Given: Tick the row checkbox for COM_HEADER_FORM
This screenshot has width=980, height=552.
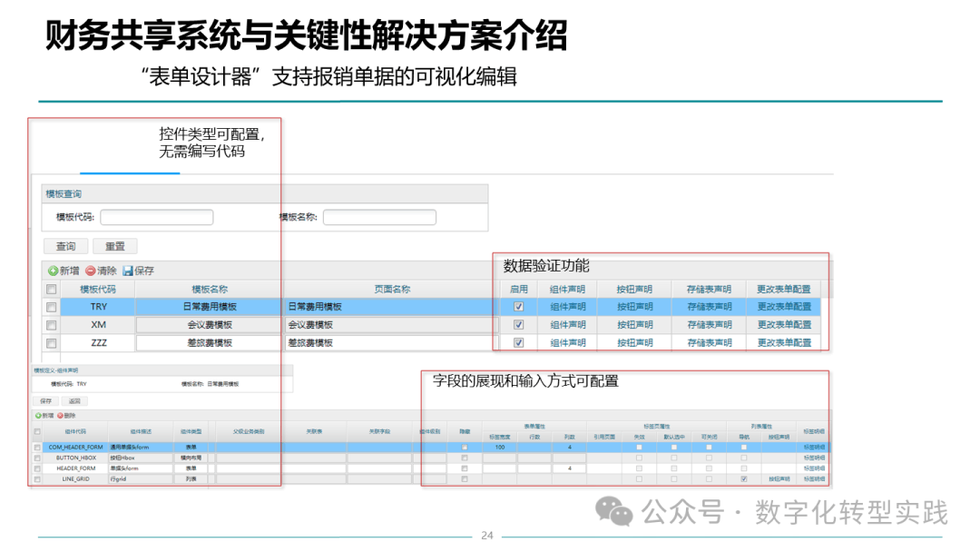Looking at the screenshot, I should click(37, 448).
